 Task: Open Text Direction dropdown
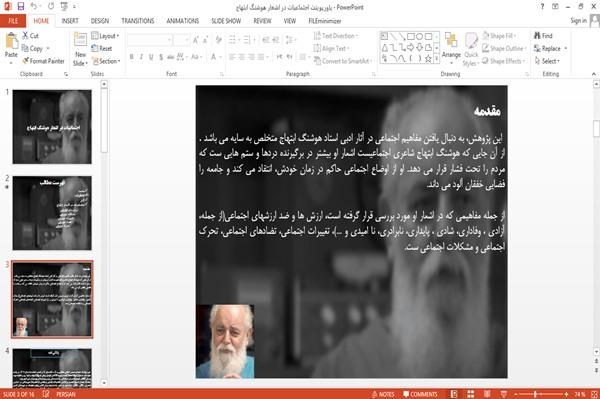click(336, 36)
